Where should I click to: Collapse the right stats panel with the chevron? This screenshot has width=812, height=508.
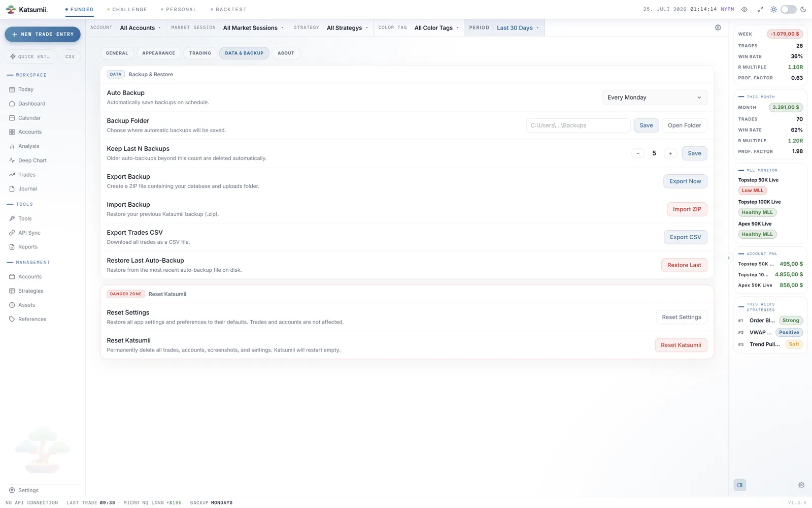coord(728,258)
